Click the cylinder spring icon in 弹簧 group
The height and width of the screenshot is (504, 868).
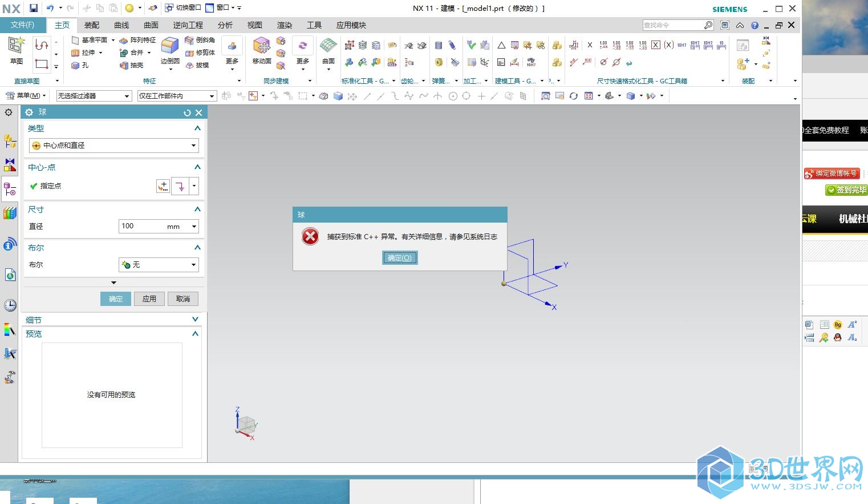(439, 45)
